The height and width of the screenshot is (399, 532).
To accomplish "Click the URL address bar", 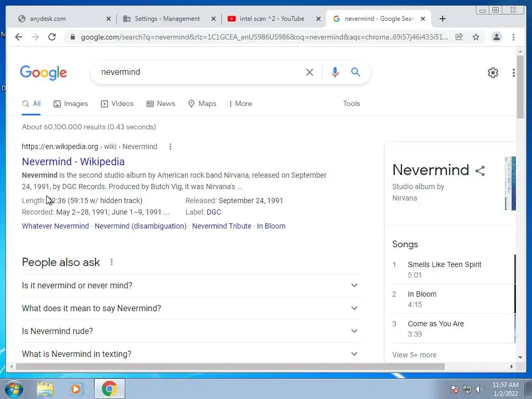I will point(264,37).
